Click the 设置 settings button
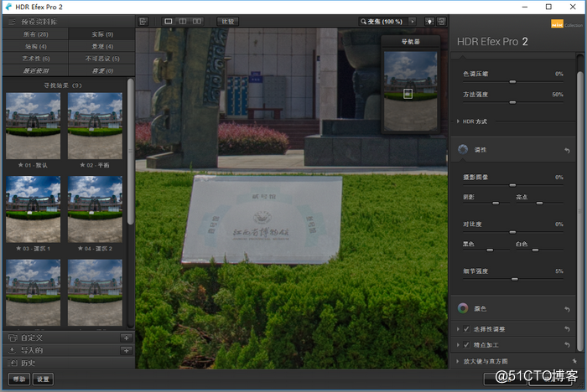 43,379
